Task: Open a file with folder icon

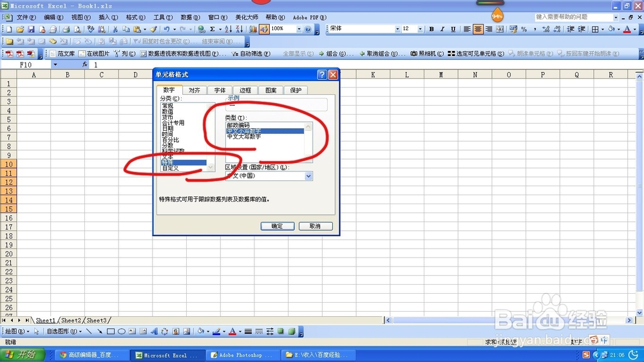Action: click(x=20, y=29)
